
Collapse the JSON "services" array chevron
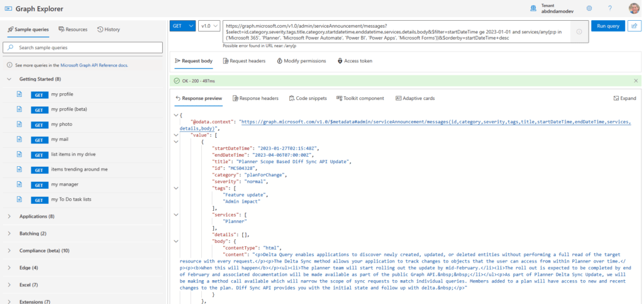tap(176, 215)
